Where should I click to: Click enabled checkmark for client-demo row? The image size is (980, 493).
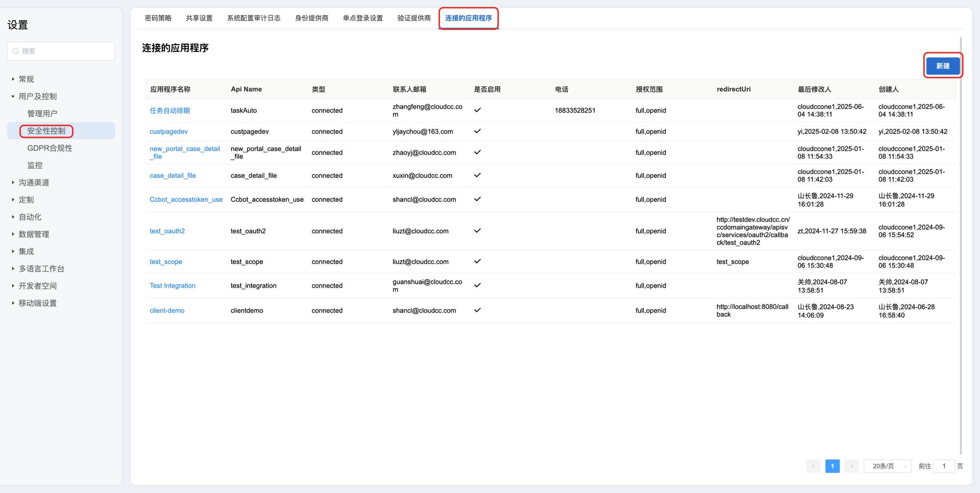click(x=477, y=310)
